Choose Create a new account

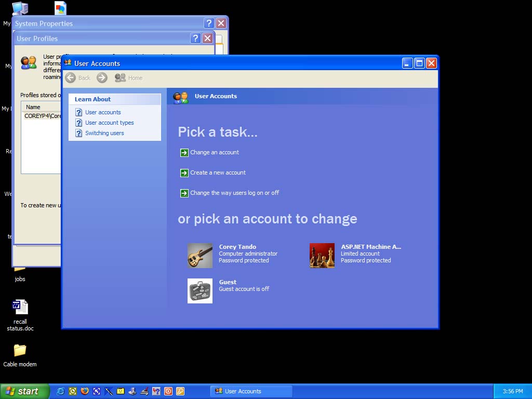(212, 172)
